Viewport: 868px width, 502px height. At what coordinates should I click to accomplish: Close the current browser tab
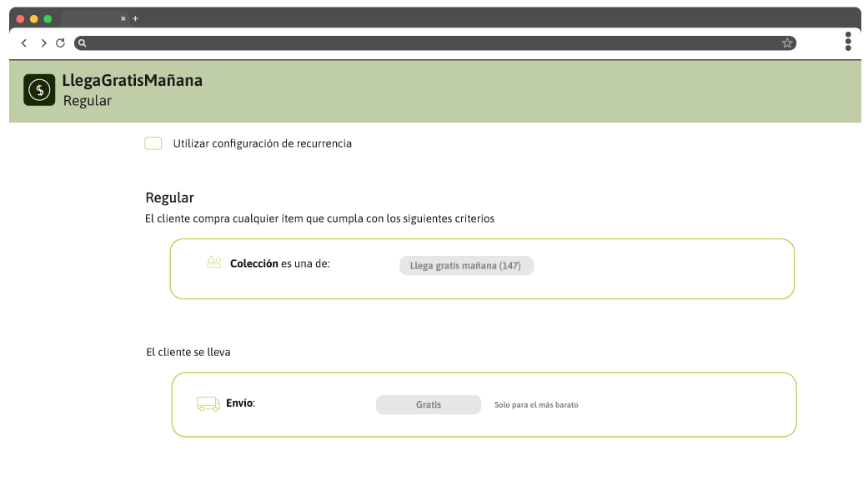click(123, 18)
